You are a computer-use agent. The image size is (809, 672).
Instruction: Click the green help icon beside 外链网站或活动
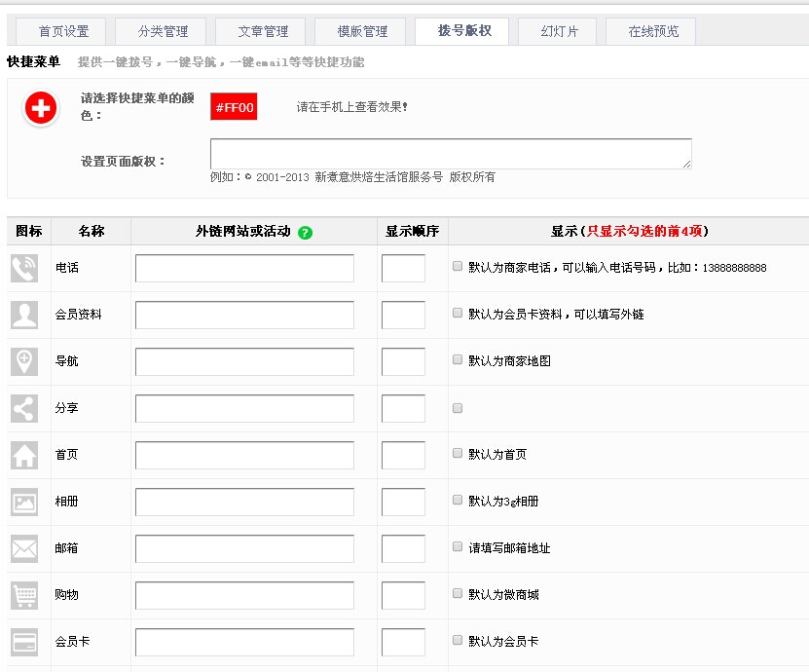pyautogui.click(x=306, y=232)
